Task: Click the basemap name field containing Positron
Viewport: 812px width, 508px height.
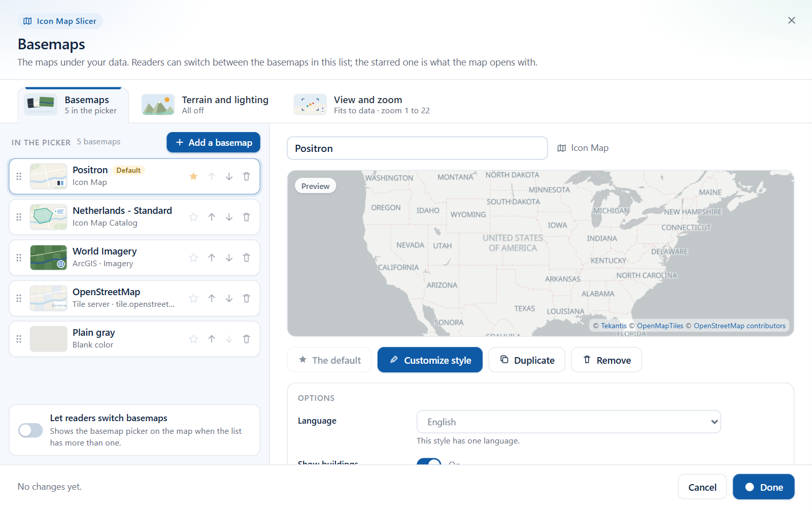Action: tap(417, 148)
